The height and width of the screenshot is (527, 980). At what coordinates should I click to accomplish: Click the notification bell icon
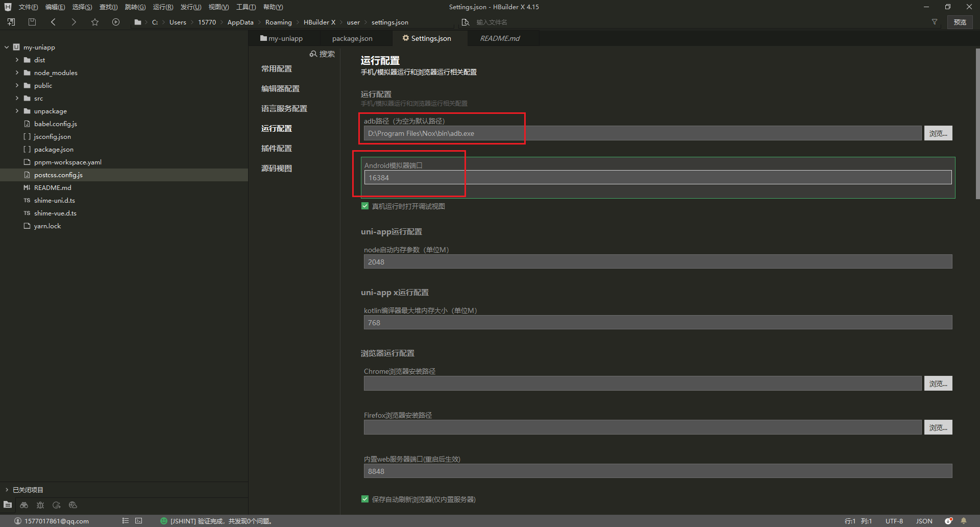pyautogui.click(x=964, y=521)
